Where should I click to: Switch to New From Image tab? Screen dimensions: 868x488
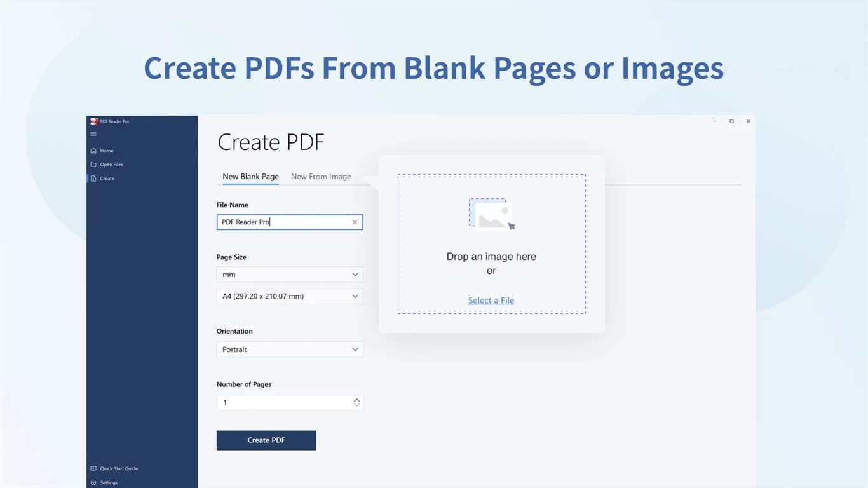(x=321, y=177)
